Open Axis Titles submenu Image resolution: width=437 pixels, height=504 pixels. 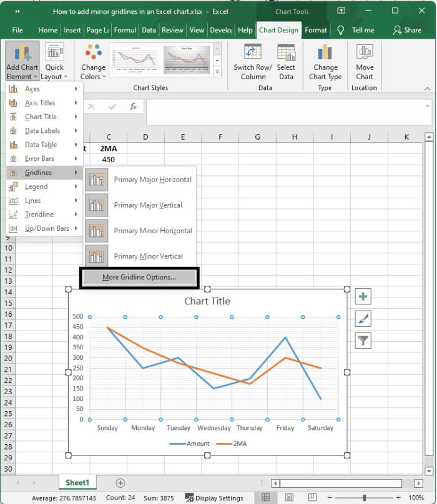(44, 103)
